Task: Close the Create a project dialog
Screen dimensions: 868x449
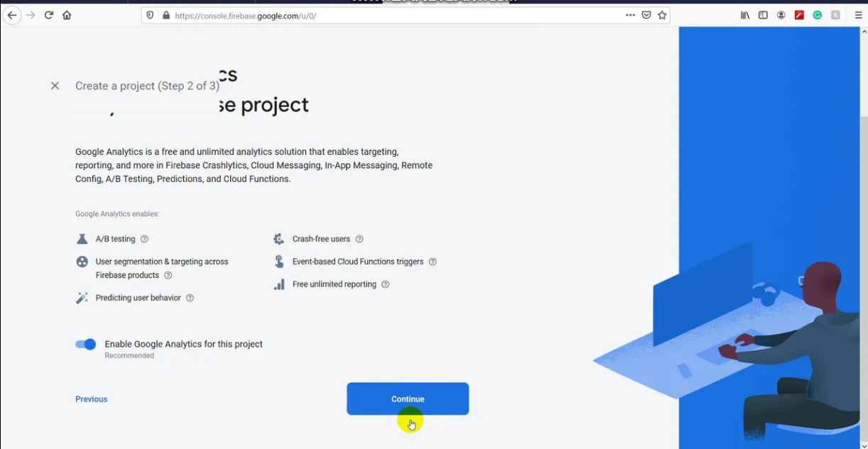Action: [55, 86]
